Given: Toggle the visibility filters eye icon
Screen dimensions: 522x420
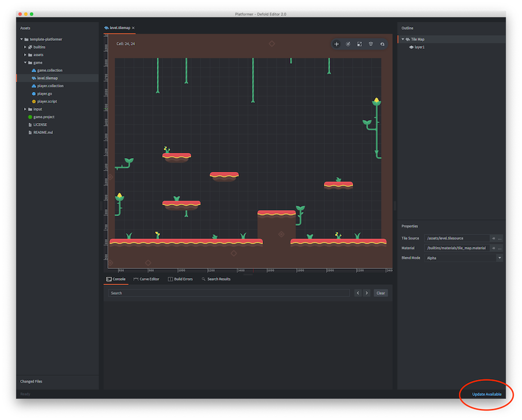Looking at the screenshot, I should coord(382,44).
